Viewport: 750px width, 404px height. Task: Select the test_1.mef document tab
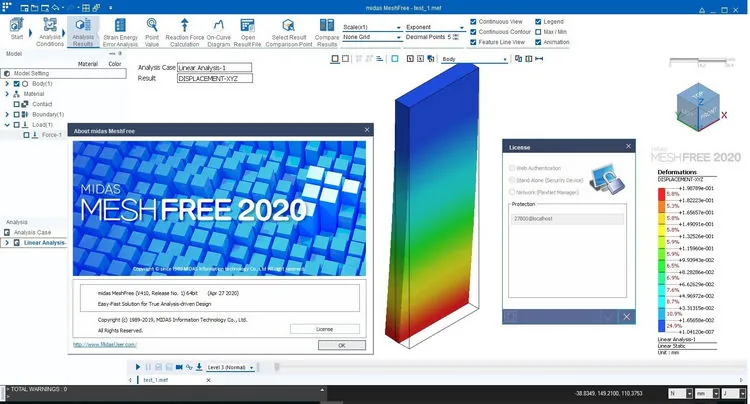click(x=155, y=380)
